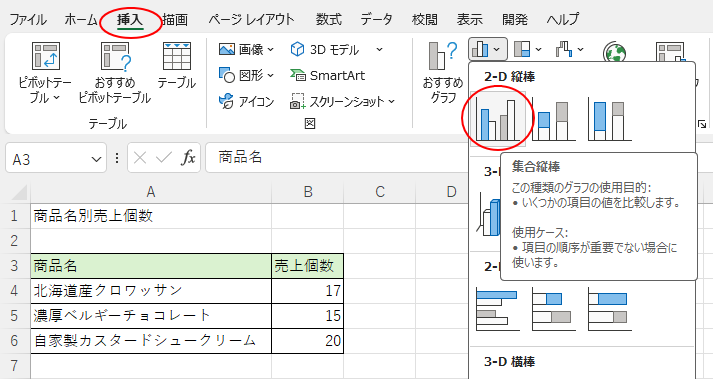Choose 集合縦棒 clustered column chart
Screen dimensions: 713x379
pyautogui.click(x=498, y=119)
